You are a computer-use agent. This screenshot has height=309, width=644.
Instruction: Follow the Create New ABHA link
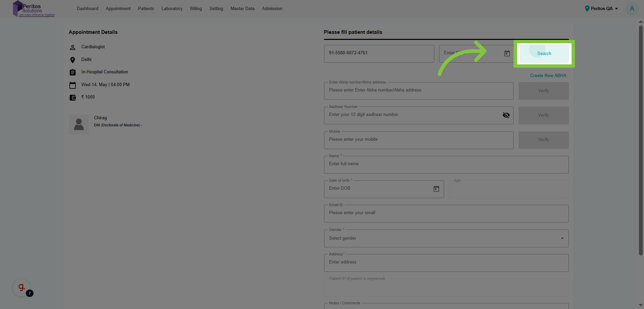tap(548, 76)
